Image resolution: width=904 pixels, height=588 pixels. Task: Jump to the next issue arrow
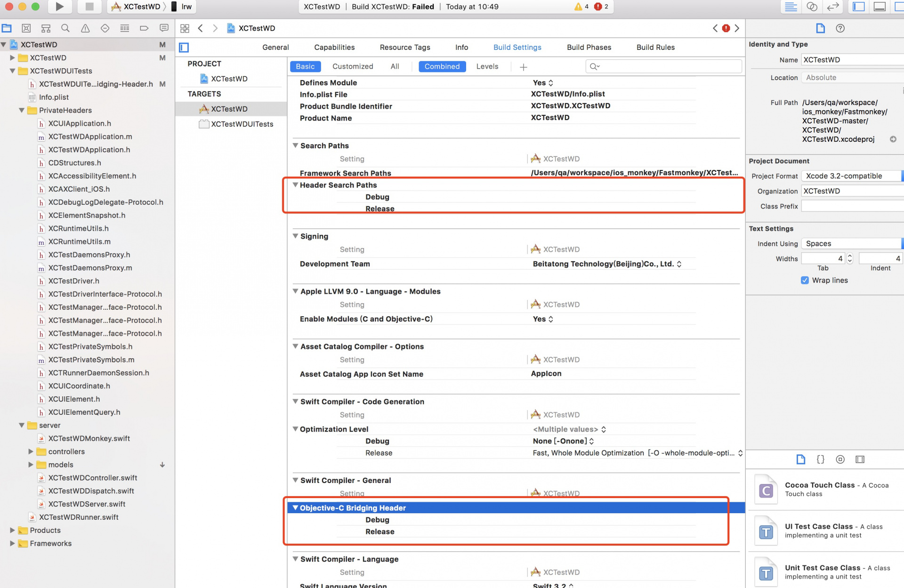737,28
